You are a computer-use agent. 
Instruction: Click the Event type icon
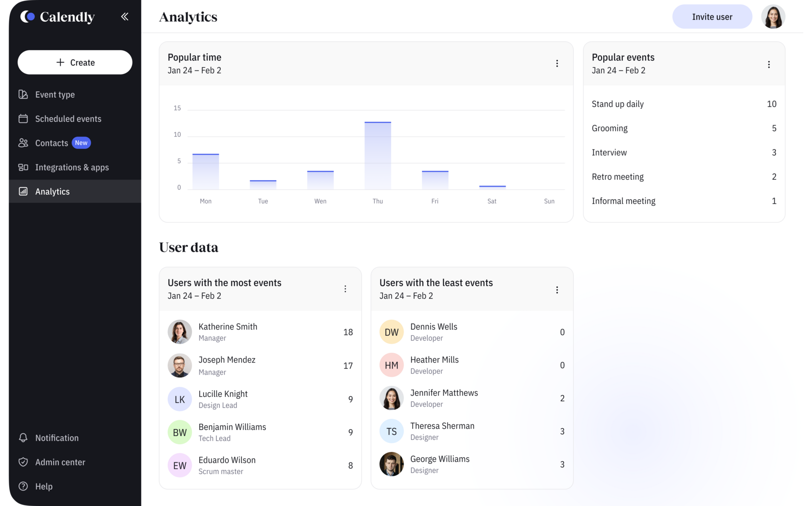tap(23, 95)
